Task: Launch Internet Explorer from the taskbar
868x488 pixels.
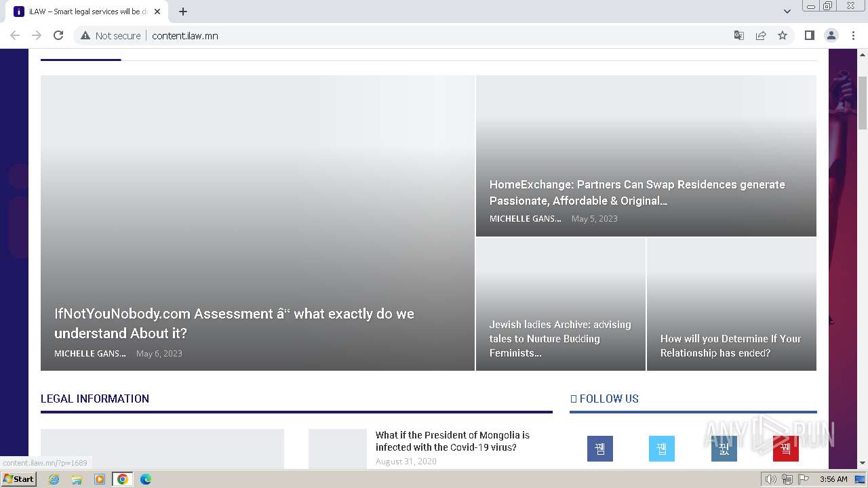Action: (54, 479)
